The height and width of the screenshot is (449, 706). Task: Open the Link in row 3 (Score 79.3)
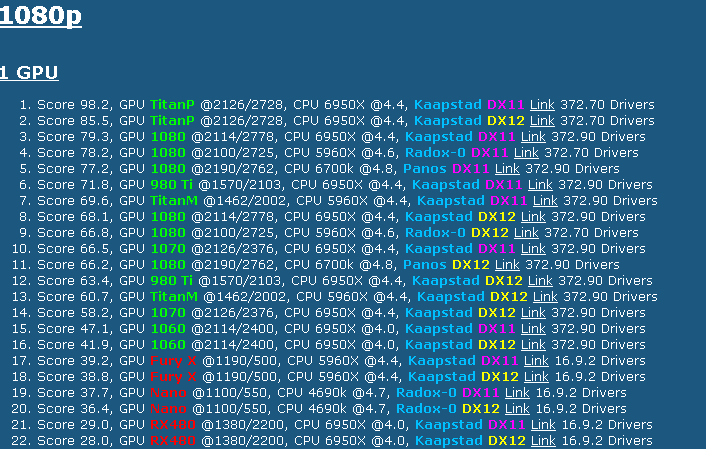tap(533, 137)
